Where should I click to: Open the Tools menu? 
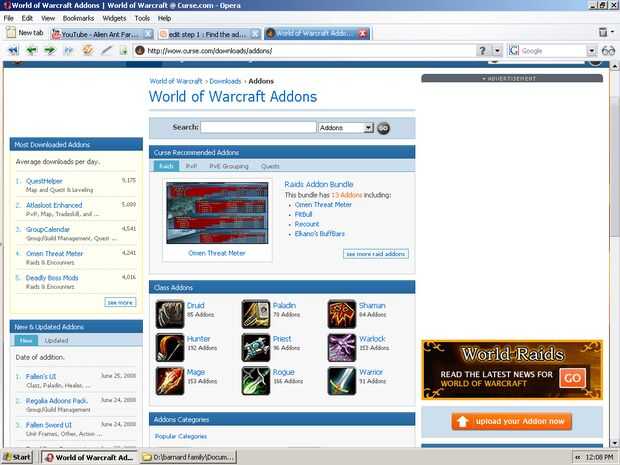click(x=142, y=18)
